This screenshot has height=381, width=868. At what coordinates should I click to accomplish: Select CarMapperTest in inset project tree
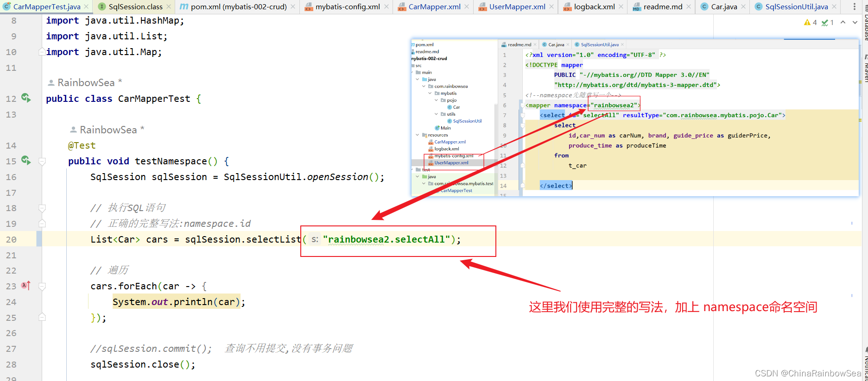(x=456, y=190)
